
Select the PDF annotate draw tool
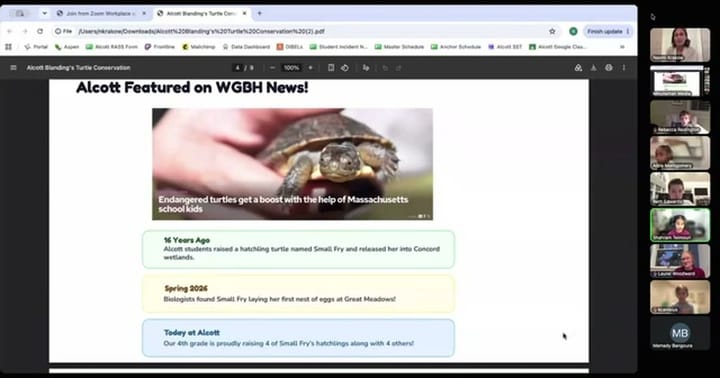366,68
